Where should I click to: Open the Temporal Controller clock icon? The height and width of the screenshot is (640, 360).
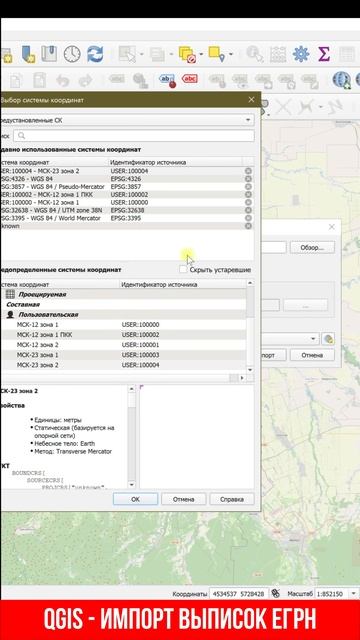click(72, 54)
